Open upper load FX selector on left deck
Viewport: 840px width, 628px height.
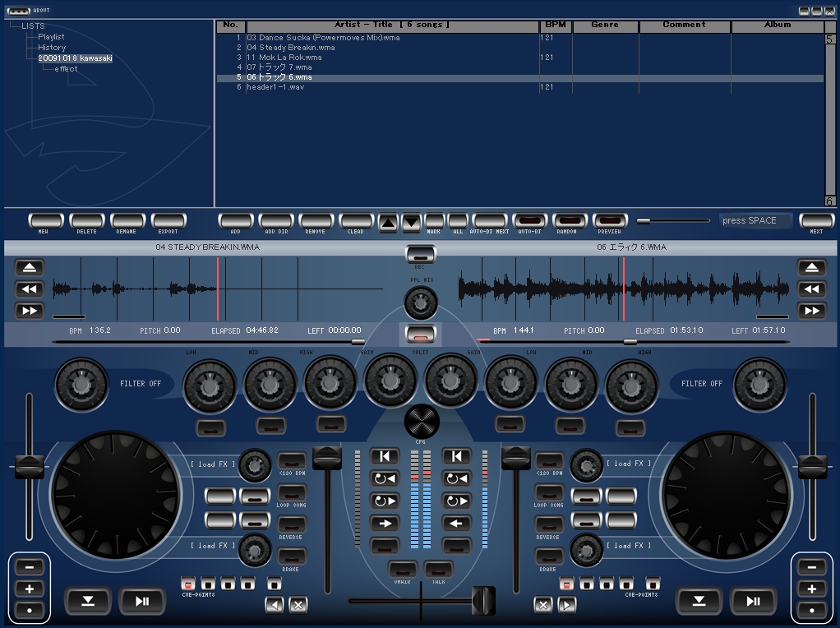[x=213, y=464]
